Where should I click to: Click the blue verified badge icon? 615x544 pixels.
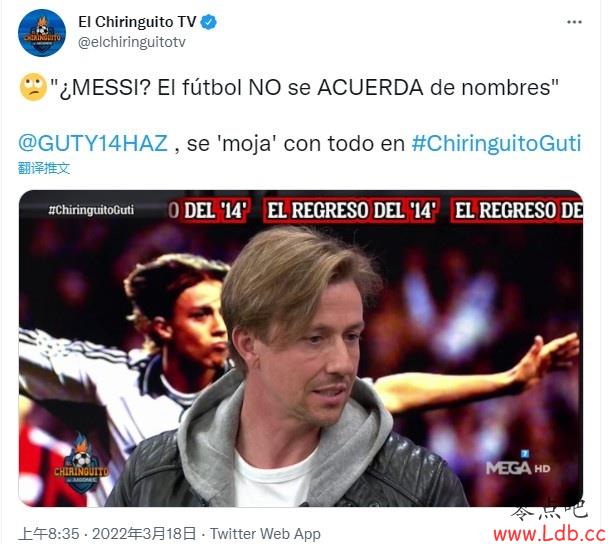tap(209, 22)
